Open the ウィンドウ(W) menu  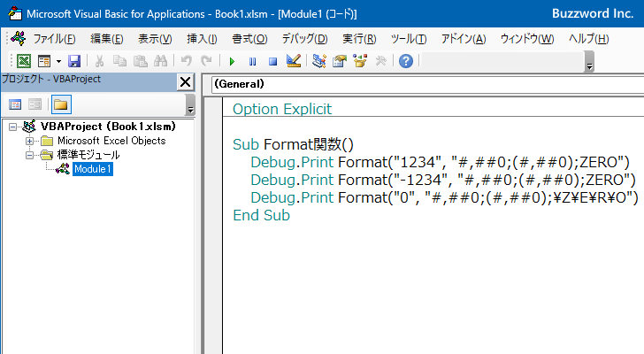(x=527, y=39)
